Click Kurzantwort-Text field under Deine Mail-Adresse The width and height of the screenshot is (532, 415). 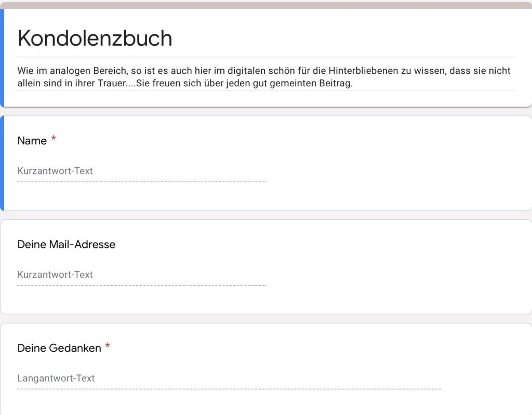coord(141,275)
